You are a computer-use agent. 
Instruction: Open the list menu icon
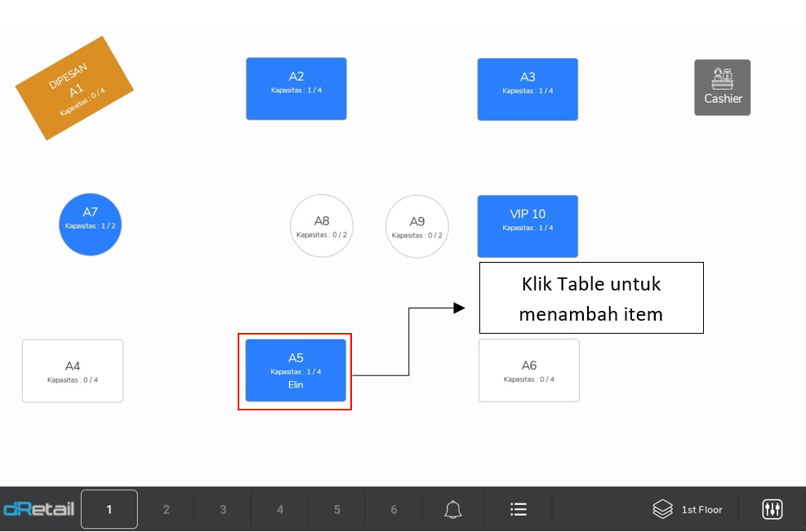point(519,509)
